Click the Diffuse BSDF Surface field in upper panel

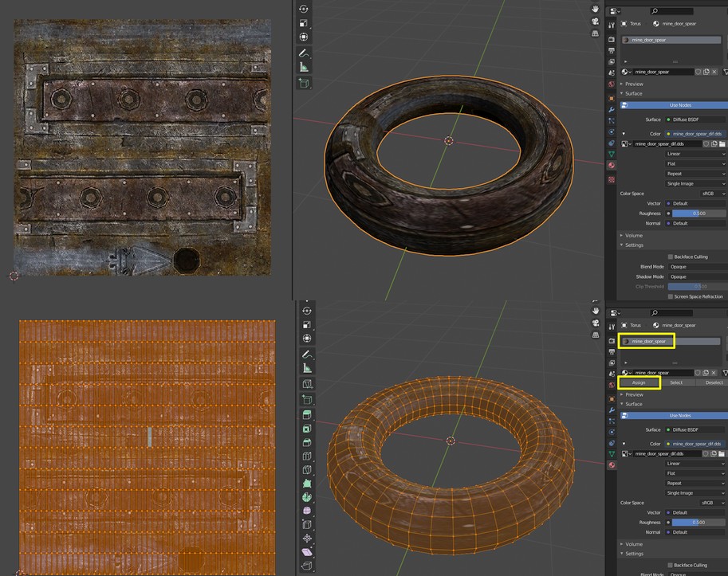pyautogui.click(x=695, y=120)
